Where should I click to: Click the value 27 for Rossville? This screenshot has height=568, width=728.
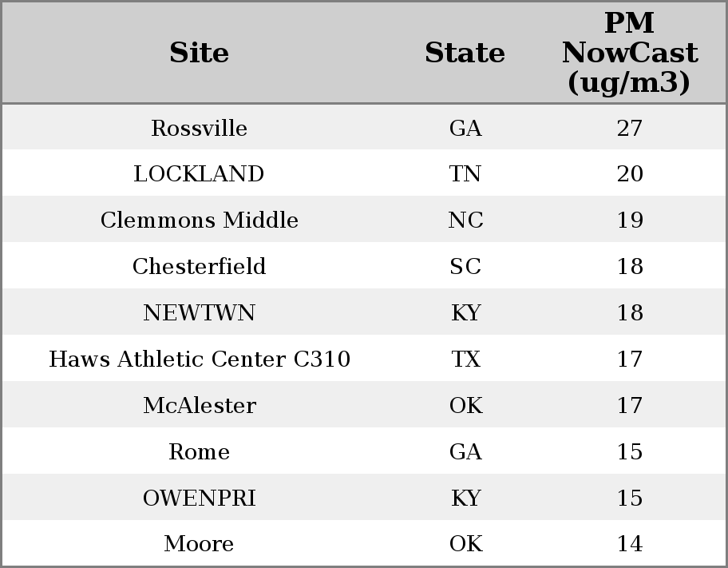click(630, 128)
